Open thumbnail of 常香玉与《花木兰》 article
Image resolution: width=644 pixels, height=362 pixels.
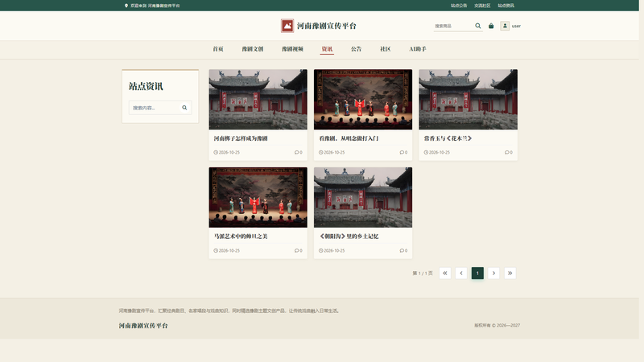point(469,99)
